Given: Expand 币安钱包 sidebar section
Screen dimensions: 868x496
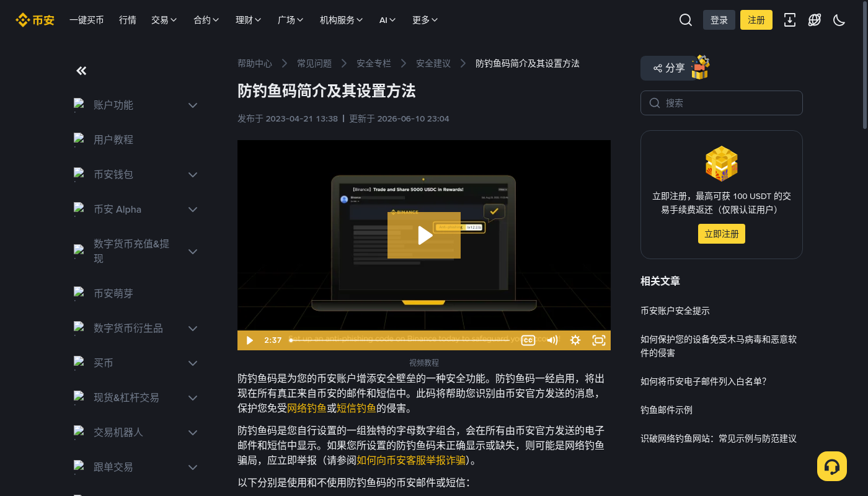Looking at the screenshot, I should click(193, 175).
